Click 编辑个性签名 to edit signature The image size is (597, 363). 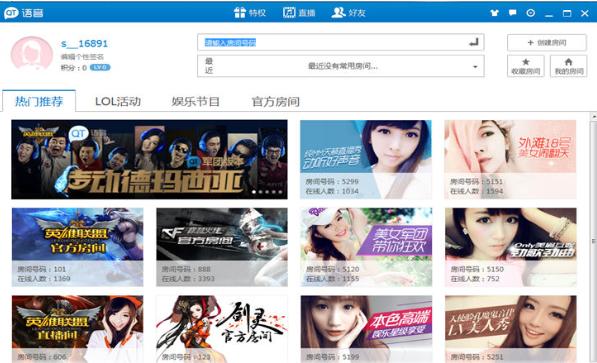coord(82,57)
